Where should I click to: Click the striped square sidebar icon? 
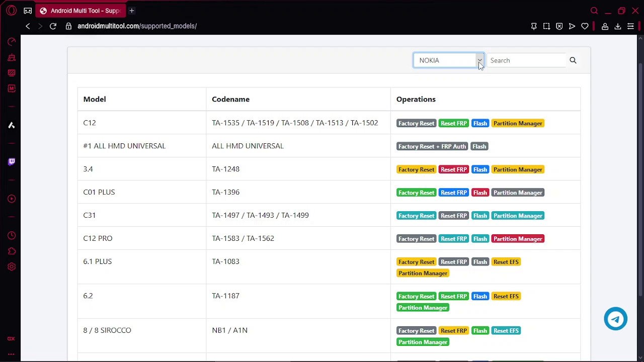click(x=11, y=73)
